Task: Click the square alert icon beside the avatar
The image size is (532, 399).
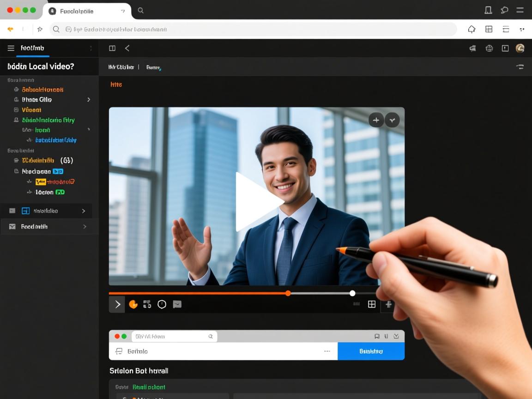Action: (x=505, y=48)
